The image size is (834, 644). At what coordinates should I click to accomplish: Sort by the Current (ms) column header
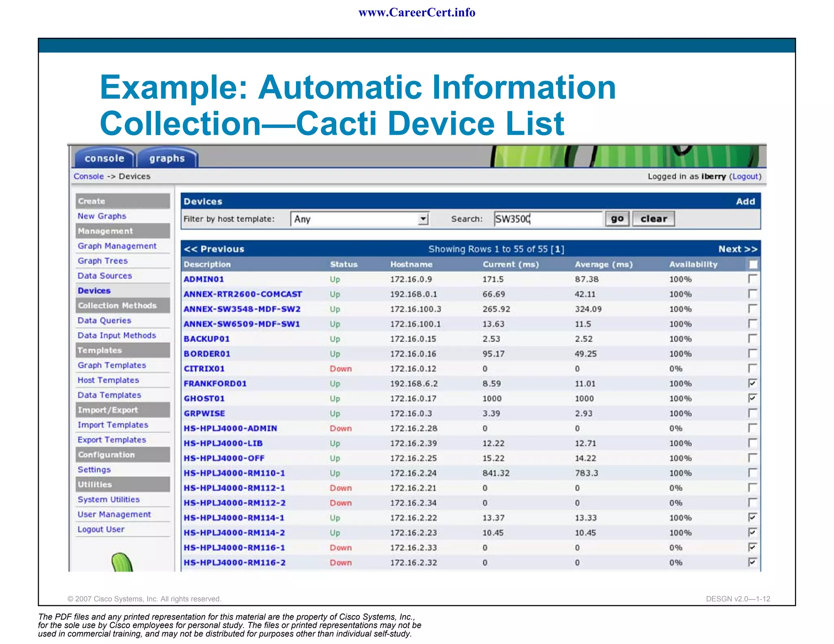[x=511, y=264]
